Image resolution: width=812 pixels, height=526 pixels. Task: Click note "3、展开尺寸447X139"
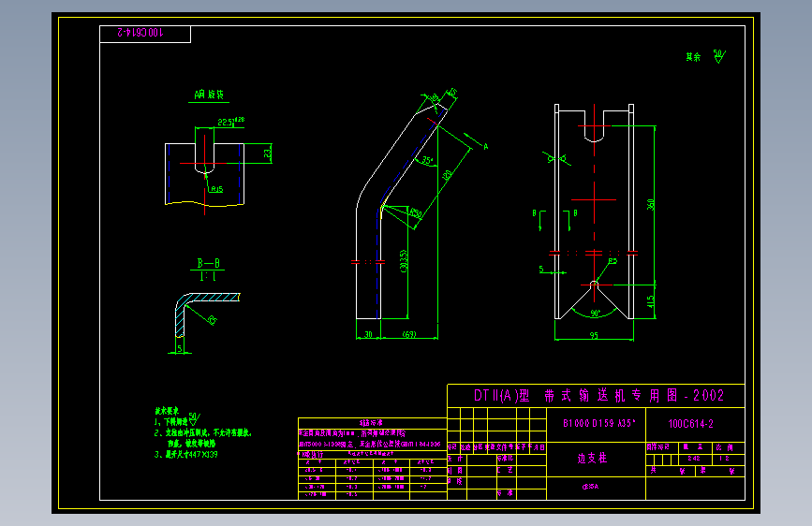click(186, 455)
